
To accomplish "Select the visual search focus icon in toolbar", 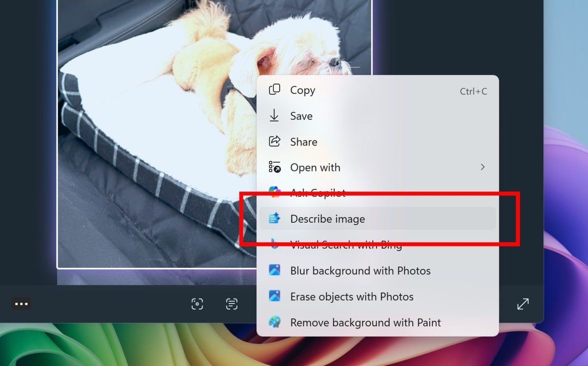I will tap(197, 304).
